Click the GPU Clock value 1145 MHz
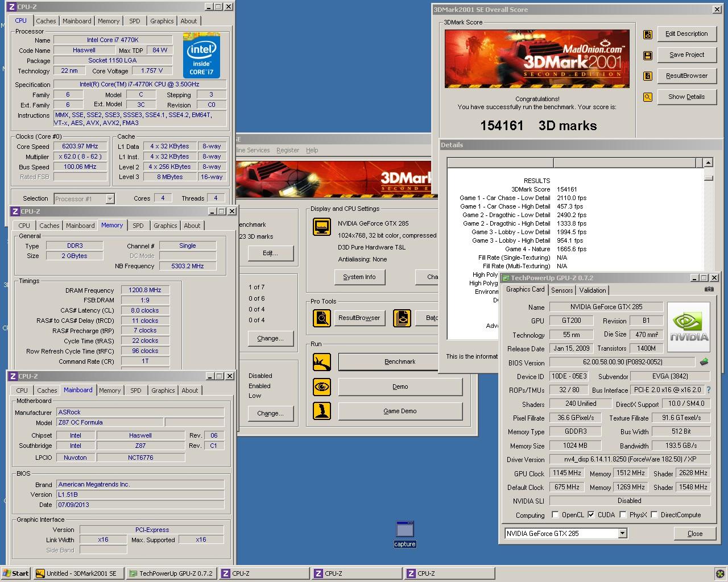 click(567, 473)
